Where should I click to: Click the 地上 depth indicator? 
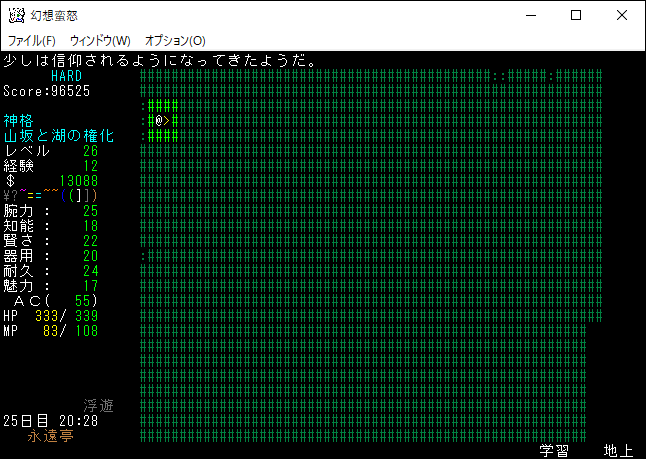click(x=618, y=451)
